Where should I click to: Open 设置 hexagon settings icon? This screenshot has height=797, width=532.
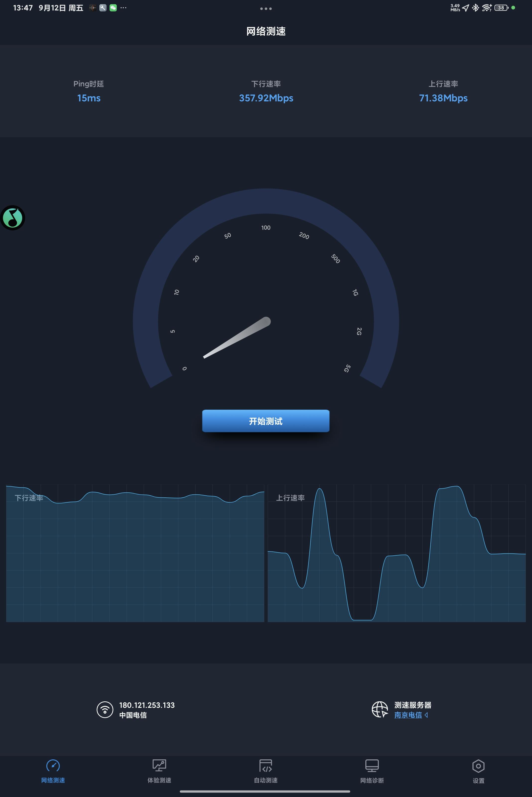(x=478, y=766)
